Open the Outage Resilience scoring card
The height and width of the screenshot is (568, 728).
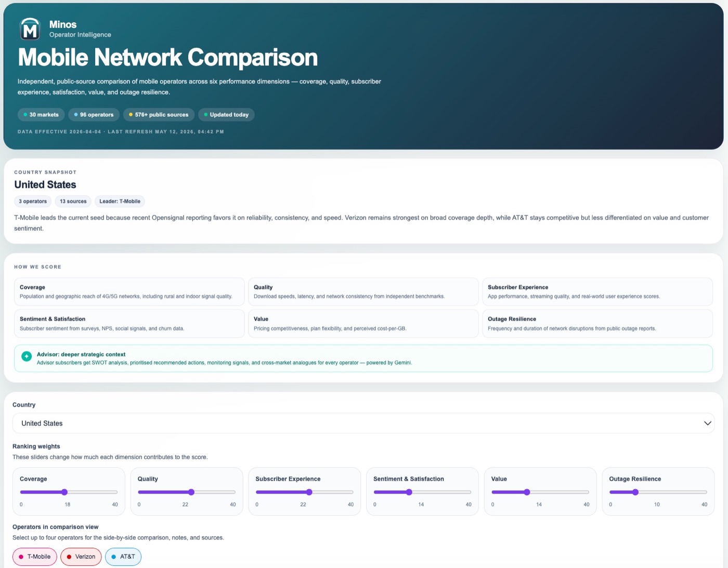(x=597, y=324)
